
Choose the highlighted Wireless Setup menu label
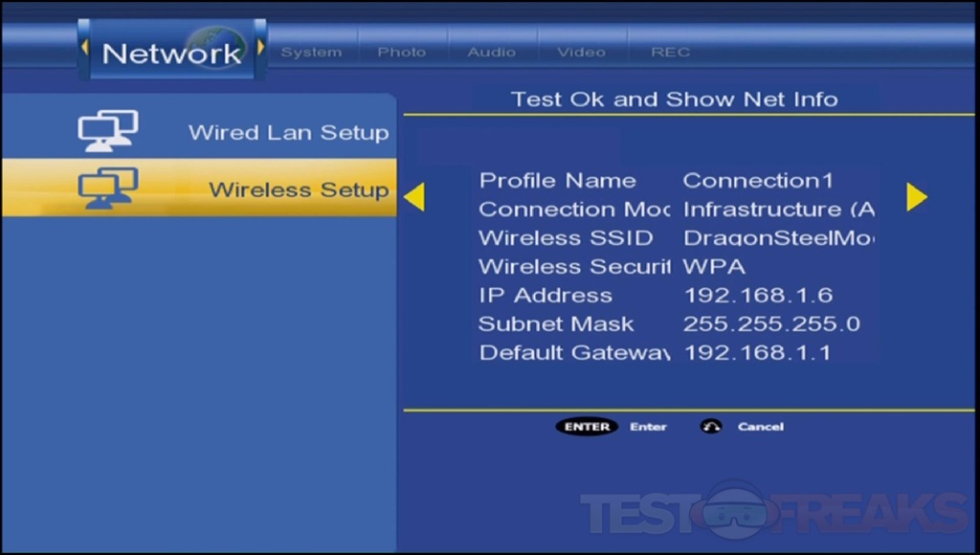[x=299, y=189]
